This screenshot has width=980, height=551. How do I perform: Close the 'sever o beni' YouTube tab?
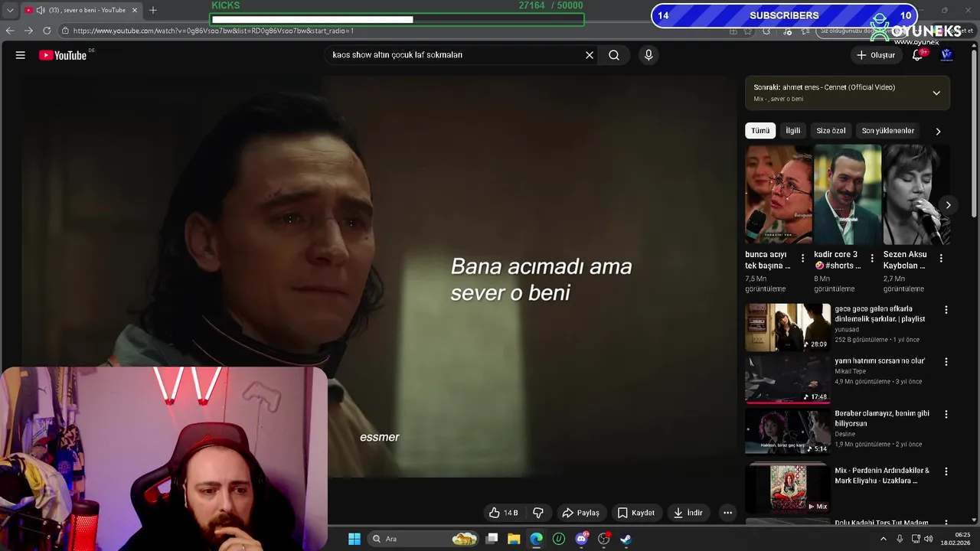[135, 10]
